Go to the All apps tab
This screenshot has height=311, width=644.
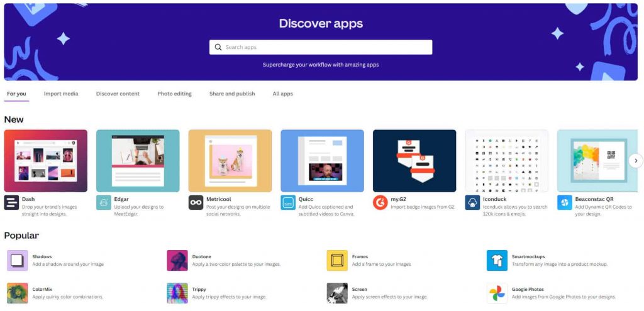(x=282, y=94)
